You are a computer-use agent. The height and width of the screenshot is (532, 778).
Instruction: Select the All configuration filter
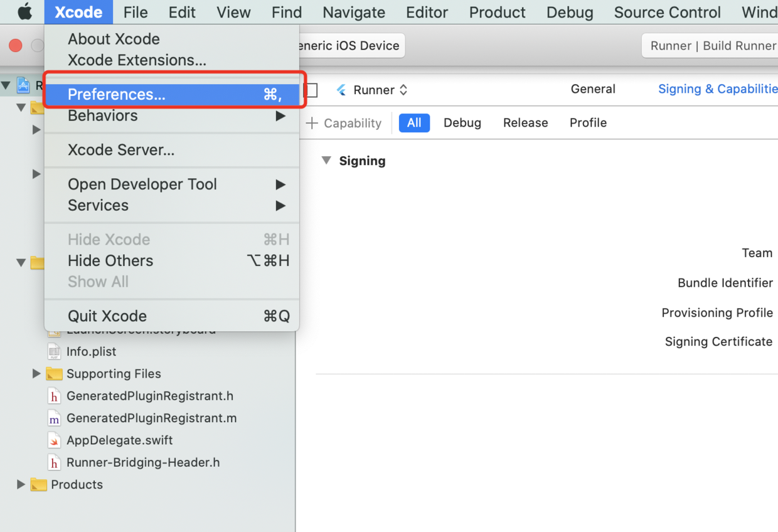(414, 123)
